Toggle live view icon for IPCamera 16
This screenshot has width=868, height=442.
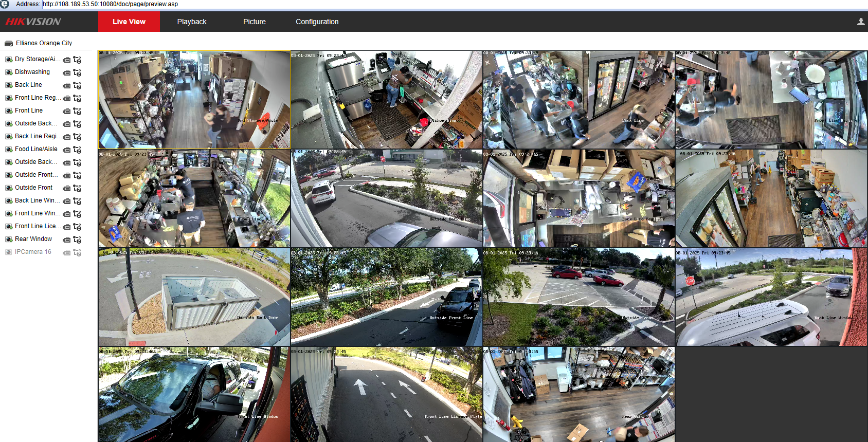coord(9,252)
